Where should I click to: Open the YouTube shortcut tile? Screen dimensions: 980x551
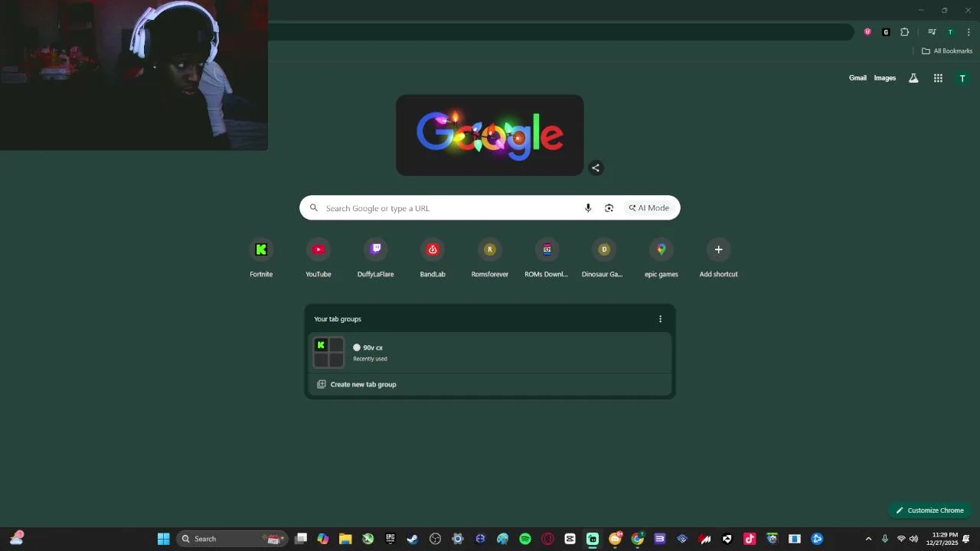coord(318,259)
